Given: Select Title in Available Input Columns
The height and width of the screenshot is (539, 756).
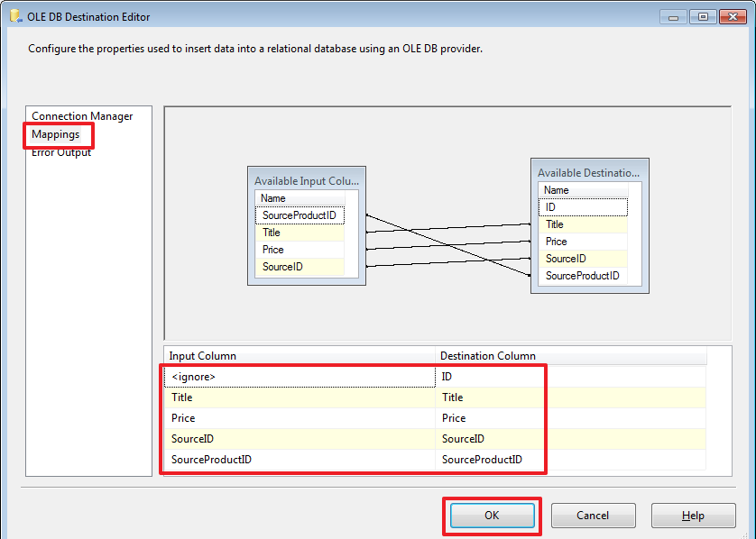Looking at the screenshot, I should [270, 232].
